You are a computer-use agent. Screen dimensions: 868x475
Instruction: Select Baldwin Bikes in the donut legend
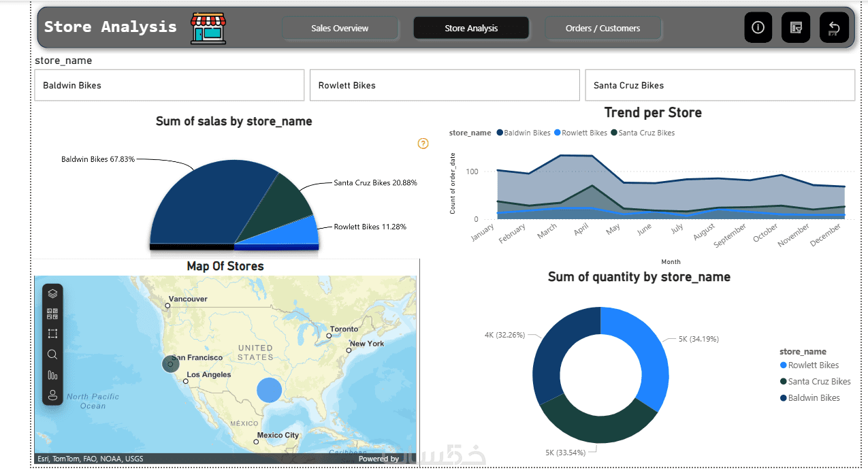(809, 398)
